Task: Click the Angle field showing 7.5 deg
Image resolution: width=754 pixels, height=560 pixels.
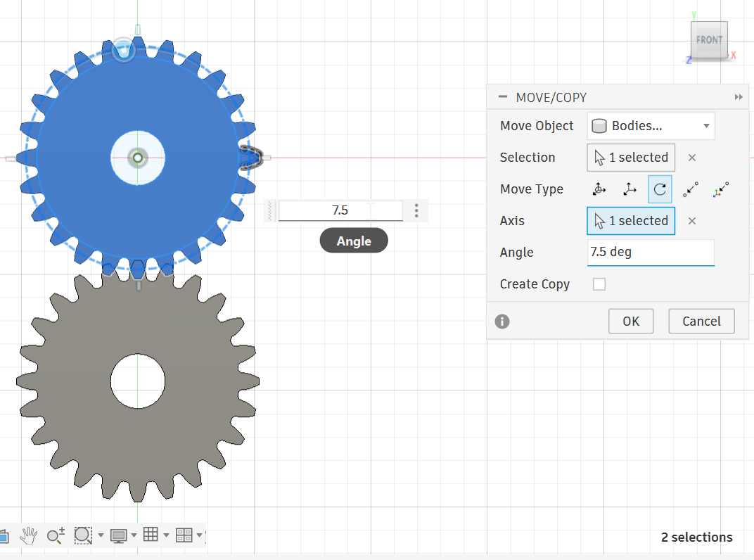Action: (x=651, y=252)
